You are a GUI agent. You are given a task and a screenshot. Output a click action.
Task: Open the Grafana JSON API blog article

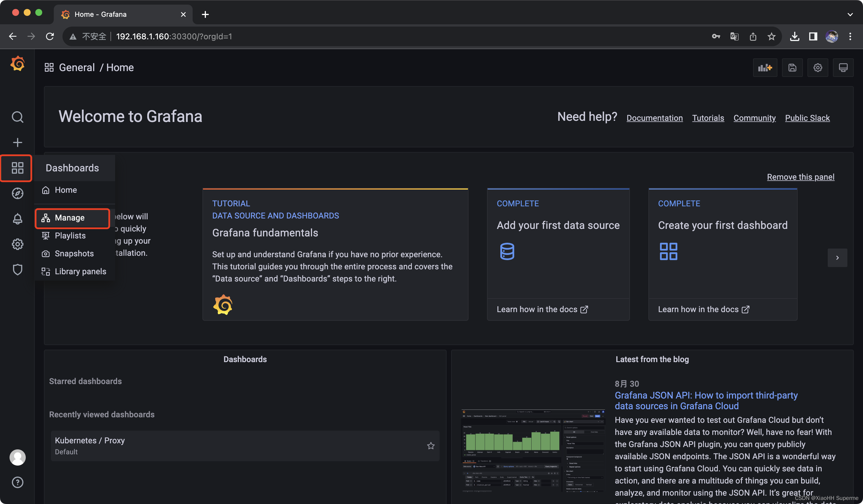pos(706,401)
